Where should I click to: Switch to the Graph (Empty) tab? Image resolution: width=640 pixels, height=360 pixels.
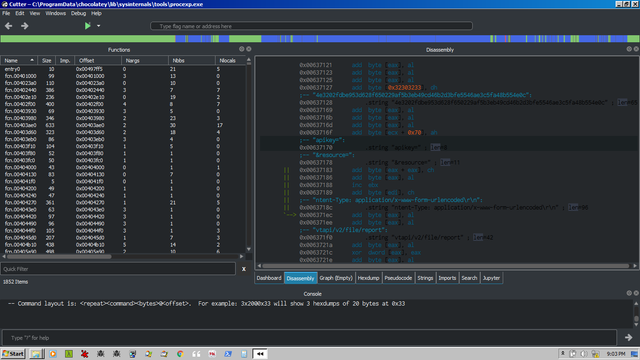click(x=336, y=278)
